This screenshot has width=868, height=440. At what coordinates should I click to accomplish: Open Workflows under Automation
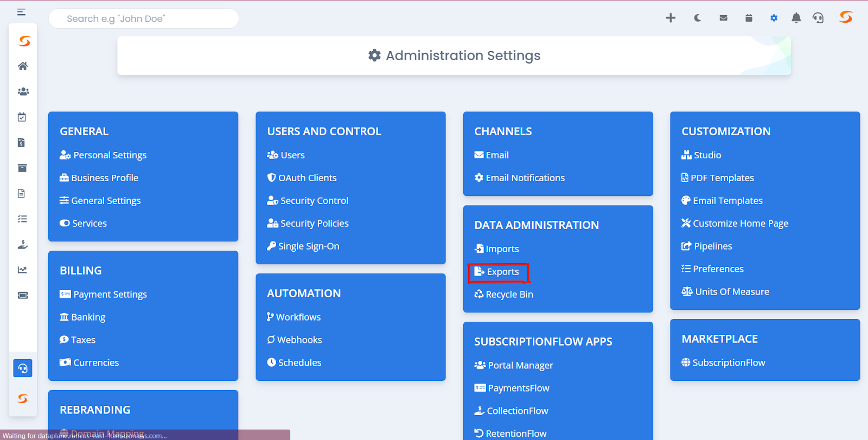point(293,317)
